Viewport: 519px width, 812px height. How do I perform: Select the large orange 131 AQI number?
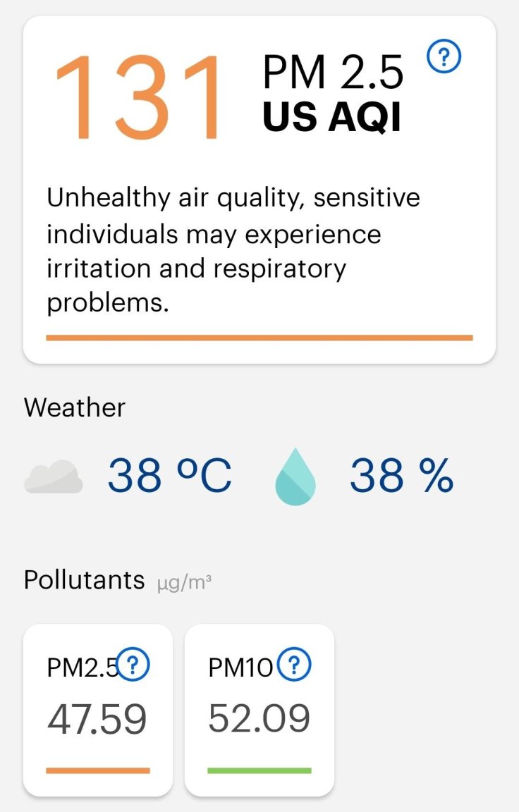137,97
